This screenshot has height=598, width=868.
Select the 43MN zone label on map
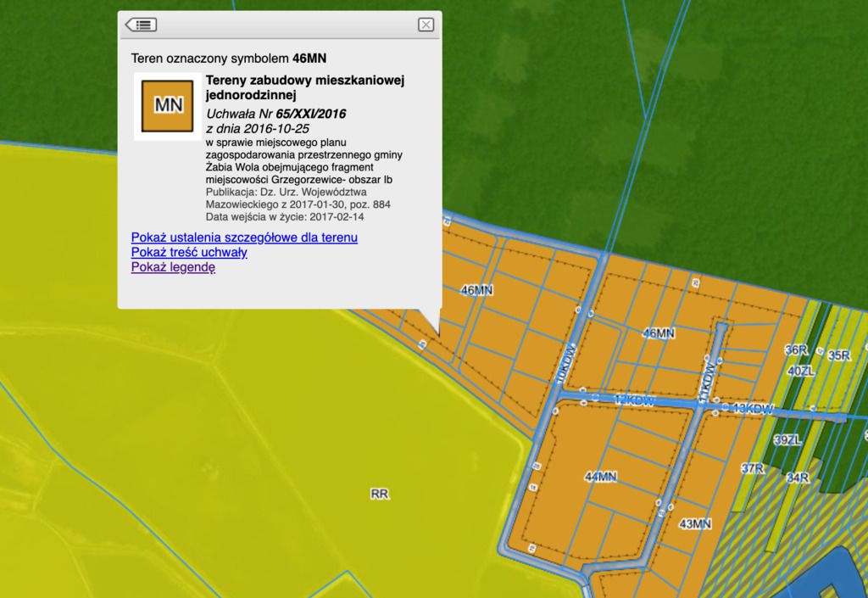pos(695,523)
